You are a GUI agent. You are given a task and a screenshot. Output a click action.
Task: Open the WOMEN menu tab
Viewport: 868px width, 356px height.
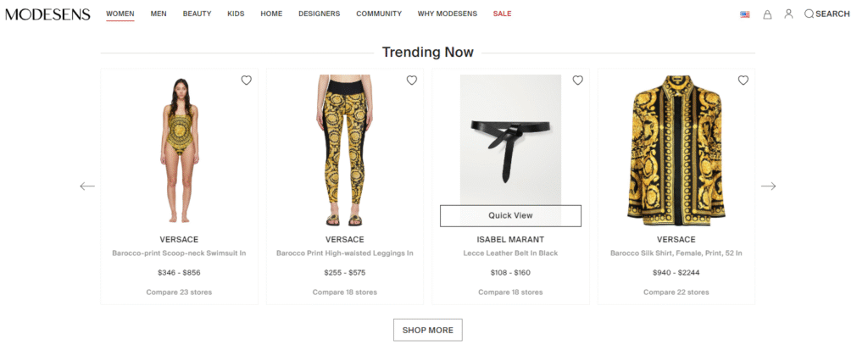tap(120, 14)
